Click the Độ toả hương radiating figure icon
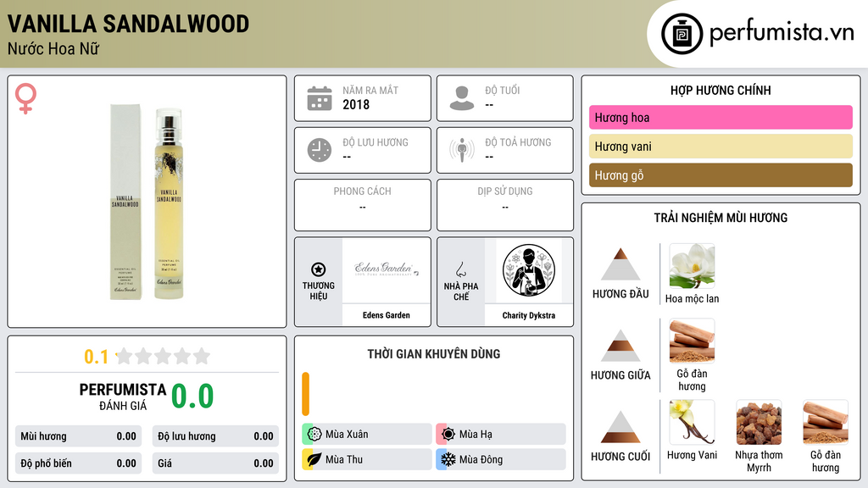Image resolution: width=868 pixels, height=488 pixels. 462,150
